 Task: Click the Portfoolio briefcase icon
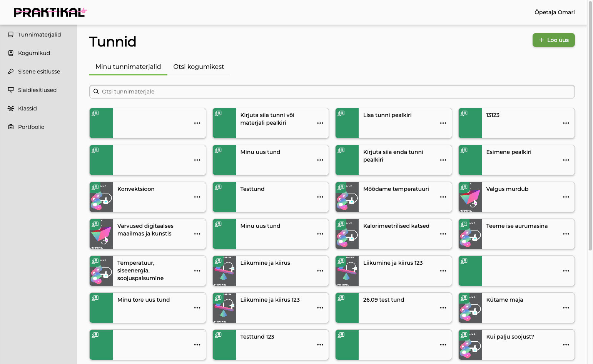tap(11, 127)
